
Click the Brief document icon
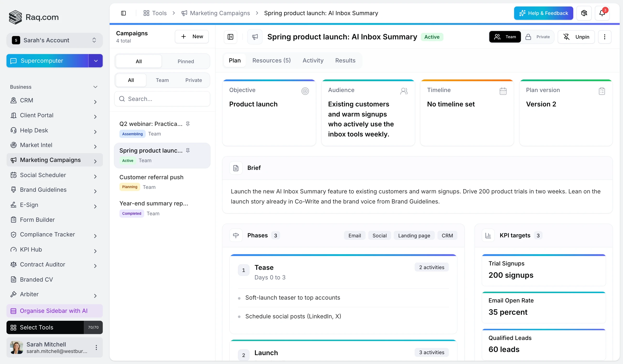[x=236, y=168]
